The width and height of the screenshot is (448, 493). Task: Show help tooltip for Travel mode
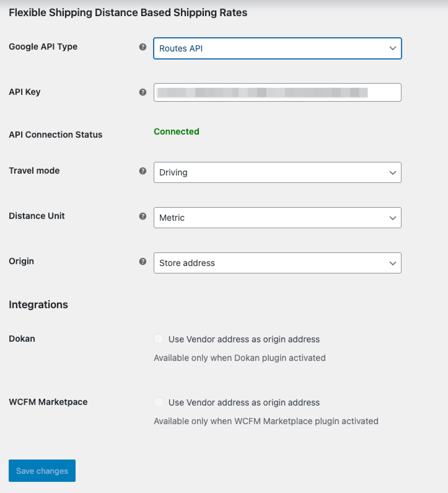143,171
